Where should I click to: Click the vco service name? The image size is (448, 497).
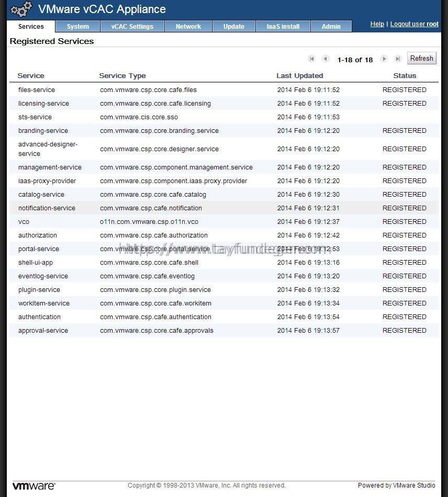24,222
